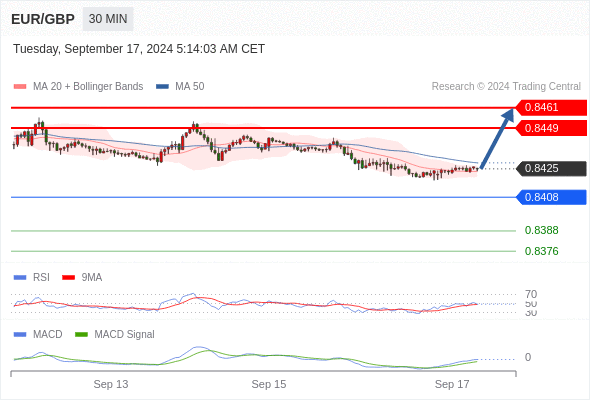
Task: Click the 0.8376 support level label
Action: pyautogui.click(x=541, y=251)
